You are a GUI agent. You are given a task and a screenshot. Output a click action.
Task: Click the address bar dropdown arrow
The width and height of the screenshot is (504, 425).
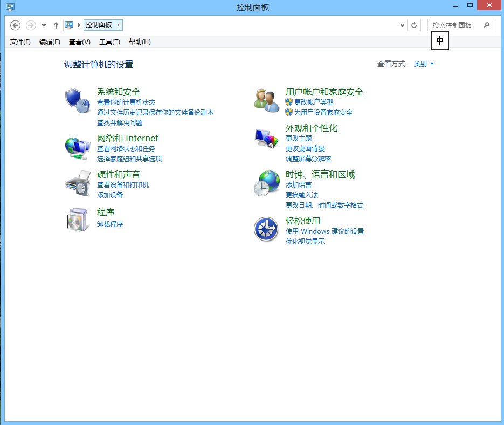[401, 25]
